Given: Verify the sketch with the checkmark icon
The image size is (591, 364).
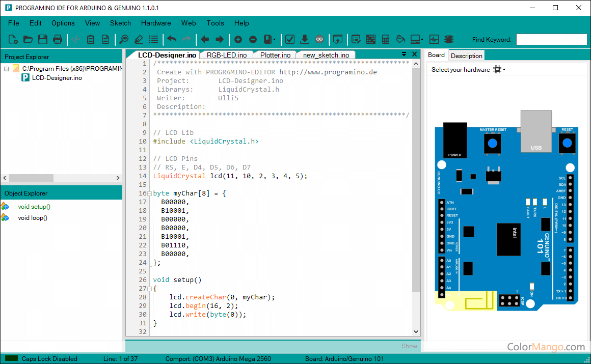Looking at the screenshot, I should coord(290,39).
